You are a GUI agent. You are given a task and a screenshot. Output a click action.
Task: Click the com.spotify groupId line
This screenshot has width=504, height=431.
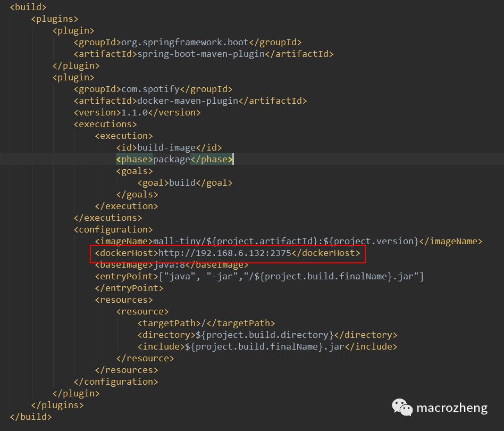coord(153,89)
